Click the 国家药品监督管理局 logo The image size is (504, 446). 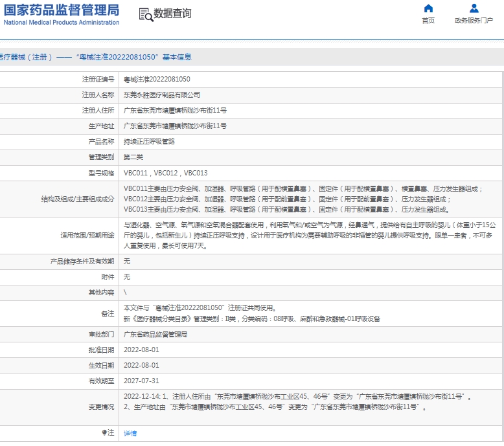click(x=62, y=10)
